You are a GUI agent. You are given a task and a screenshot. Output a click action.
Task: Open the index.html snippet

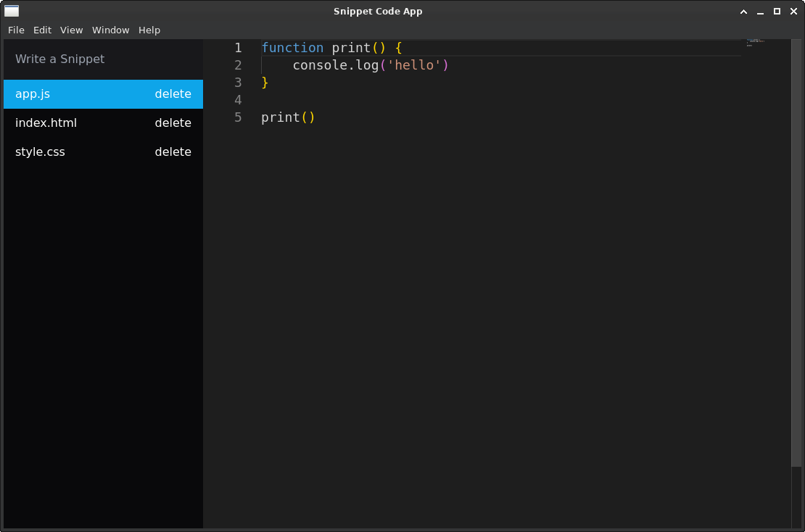tap(46, 123)
